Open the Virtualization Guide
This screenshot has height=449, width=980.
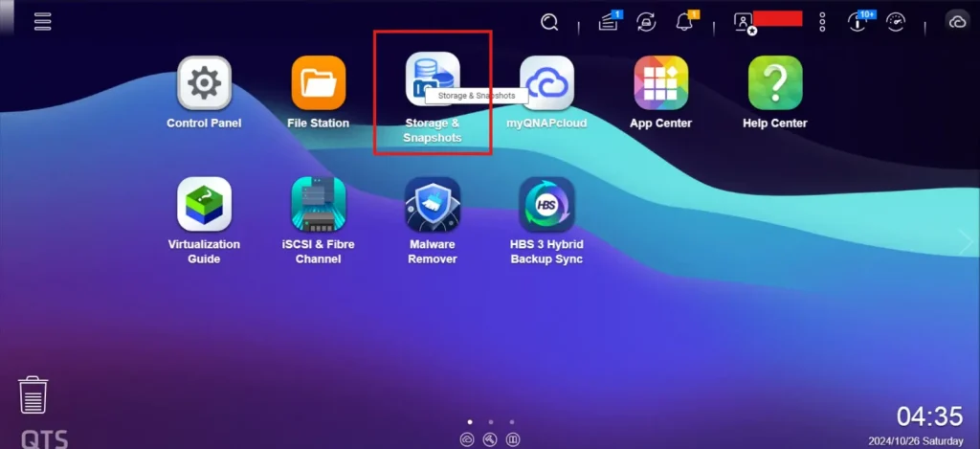(204, 204)
